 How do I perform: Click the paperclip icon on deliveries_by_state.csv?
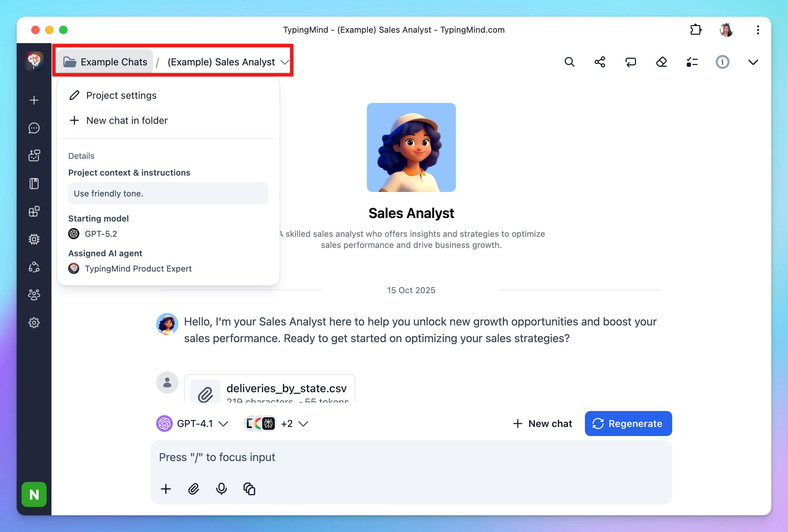pos(206,394)
